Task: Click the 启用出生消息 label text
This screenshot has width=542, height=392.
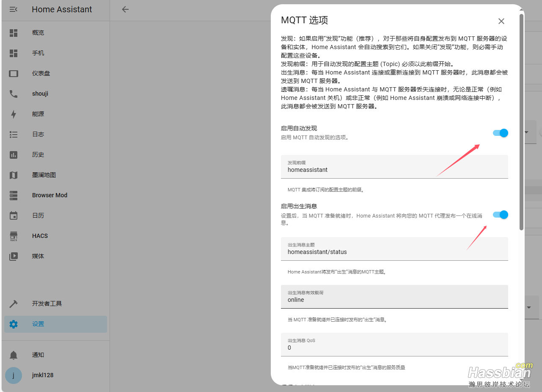Action: pyautogui.click(x=299, y=206)
